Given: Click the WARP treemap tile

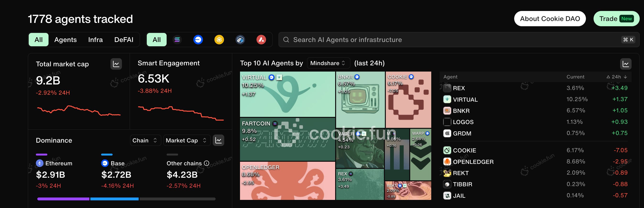Looking at the screenshot, I should point(421,154).
